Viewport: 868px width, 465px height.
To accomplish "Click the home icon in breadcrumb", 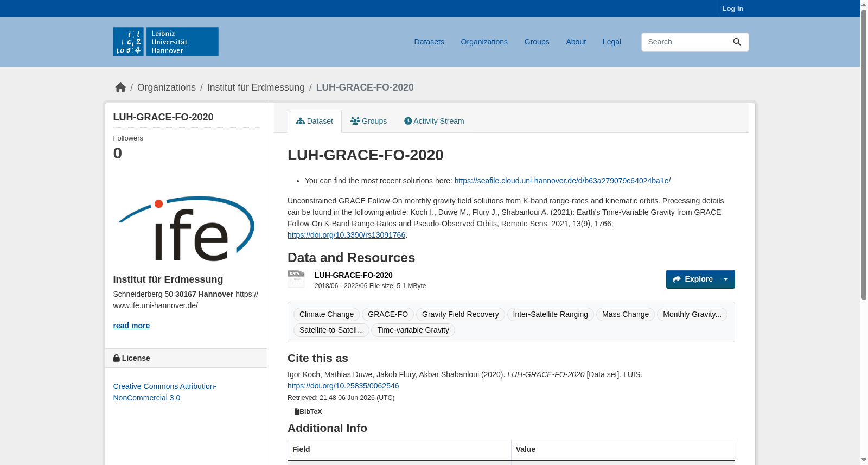I will tap(120, 87).
